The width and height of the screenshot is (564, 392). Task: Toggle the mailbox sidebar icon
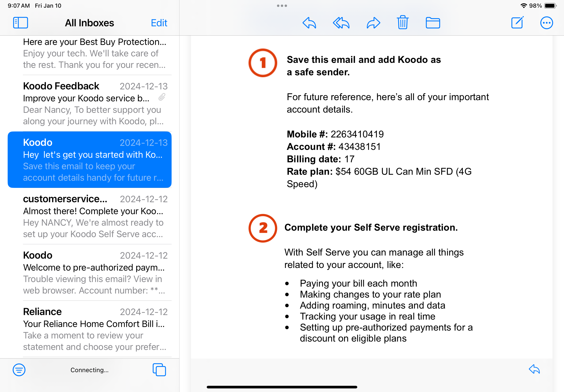click(x=20, y=23)
